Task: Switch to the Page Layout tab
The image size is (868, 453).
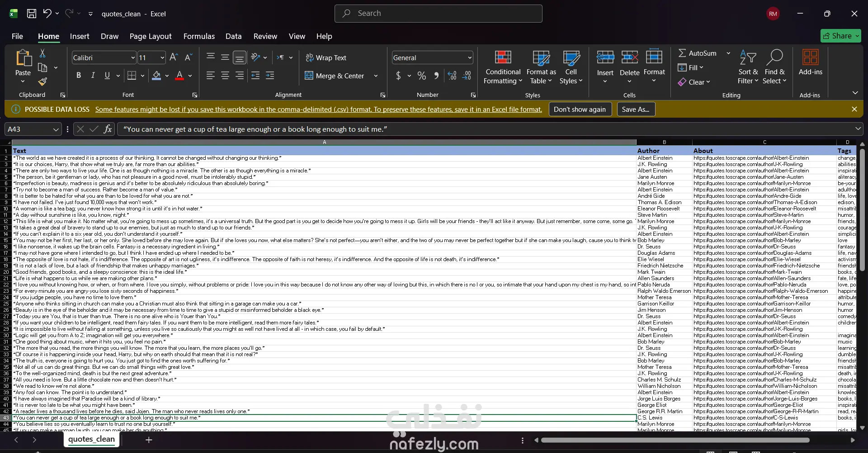Action: click(151, 36)
